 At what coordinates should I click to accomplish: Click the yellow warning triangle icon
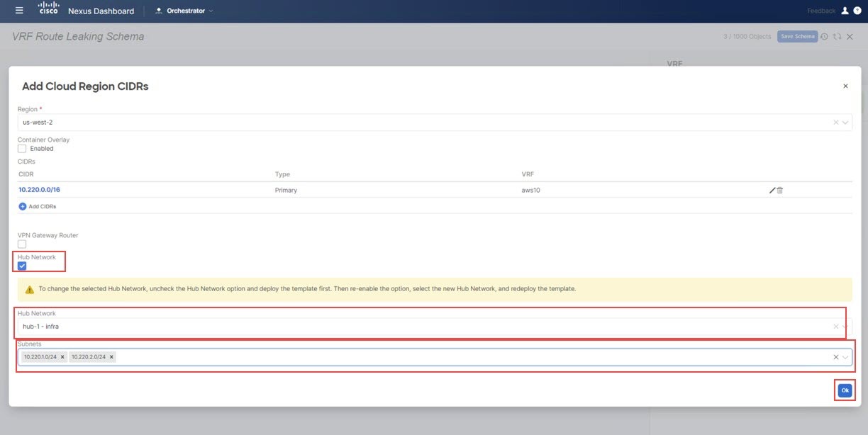coord(30,289)
